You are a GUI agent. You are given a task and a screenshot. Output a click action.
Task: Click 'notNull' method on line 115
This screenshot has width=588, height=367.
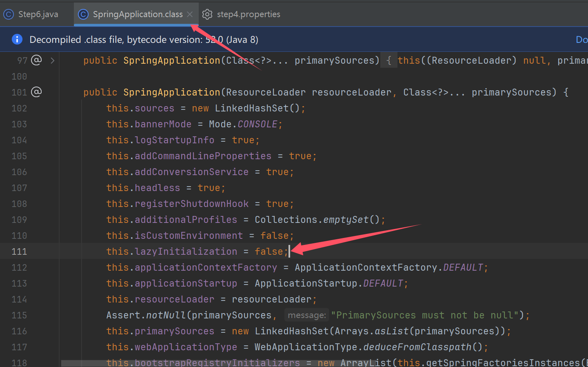(x=166, y=315)
